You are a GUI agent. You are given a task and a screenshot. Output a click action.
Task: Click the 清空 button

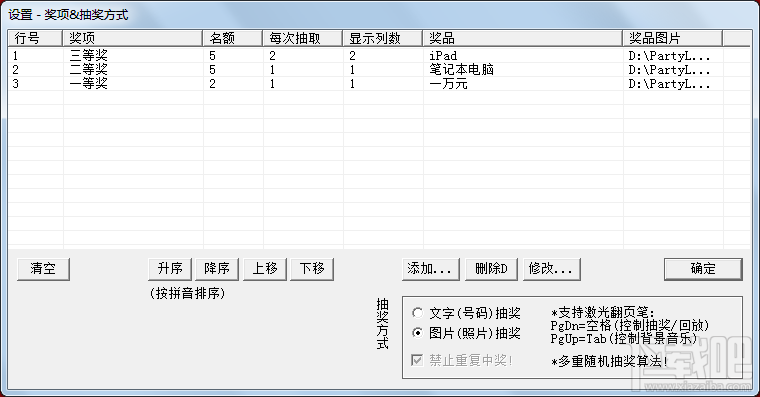point(43,269)
